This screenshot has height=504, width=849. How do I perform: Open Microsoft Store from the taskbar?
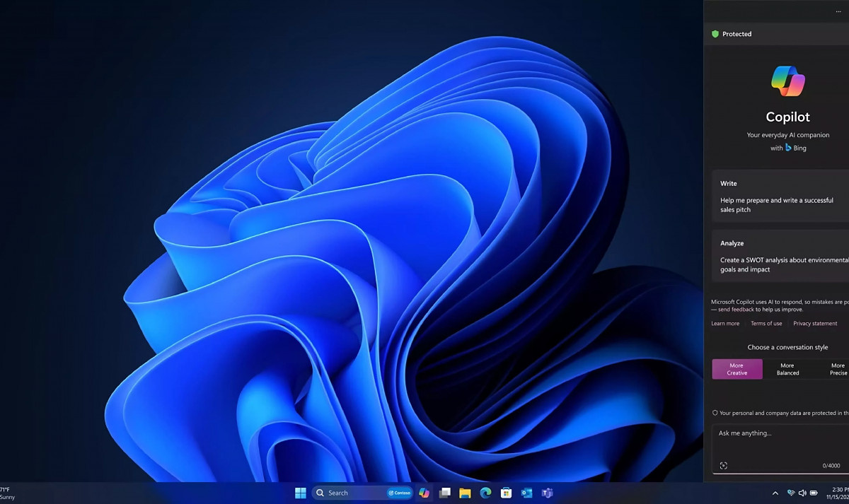[x=506, y=493]
